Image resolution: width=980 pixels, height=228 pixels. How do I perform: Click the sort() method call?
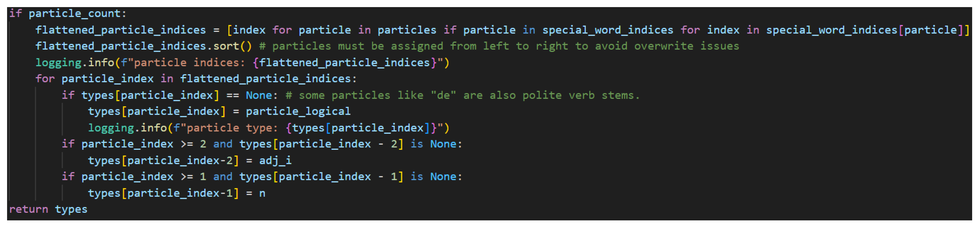click(x=232, y=46)
